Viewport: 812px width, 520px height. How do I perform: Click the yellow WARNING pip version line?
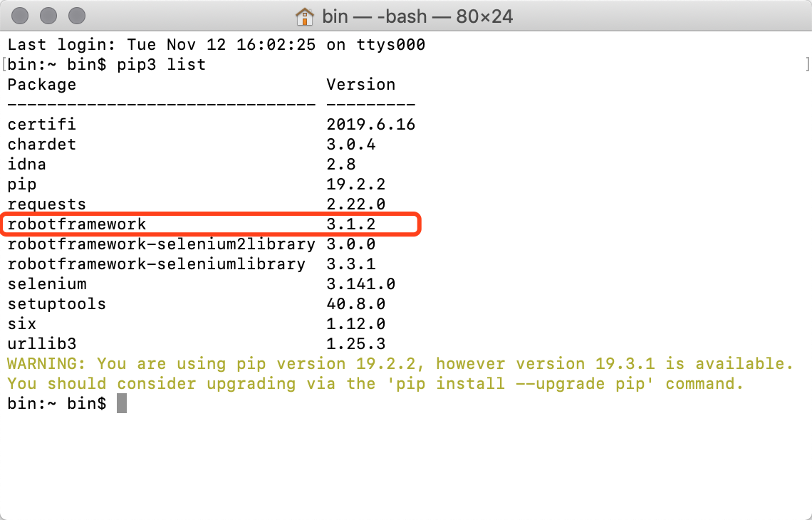coord(400,364)
